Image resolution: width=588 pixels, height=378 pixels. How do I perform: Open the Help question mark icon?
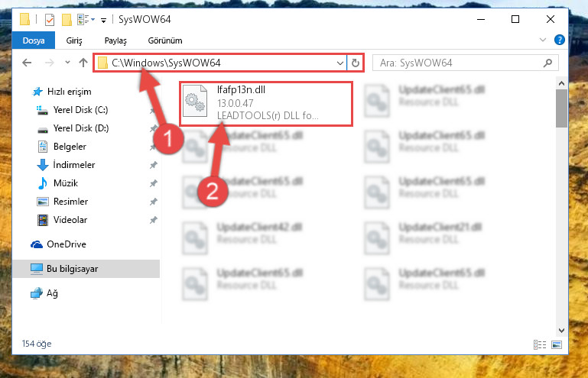point(559,40)
